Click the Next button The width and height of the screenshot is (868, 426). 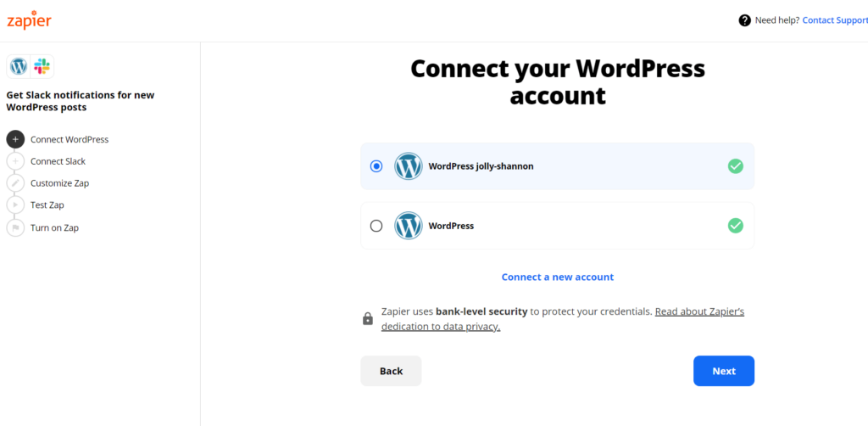[724, 371]
